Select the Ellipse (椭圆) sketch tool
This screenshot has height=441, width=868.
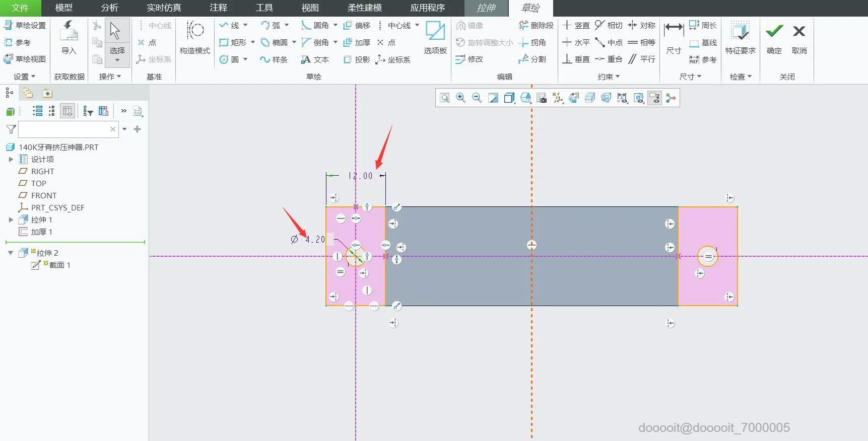274,42
